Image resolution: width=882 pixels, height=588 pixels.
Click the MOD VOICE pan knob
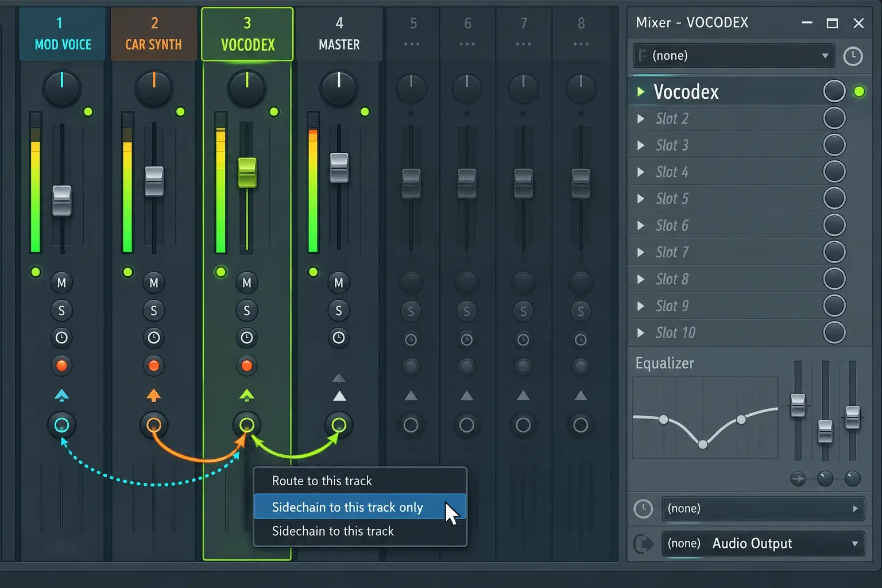pyautogui.click(x=61, y=88)
